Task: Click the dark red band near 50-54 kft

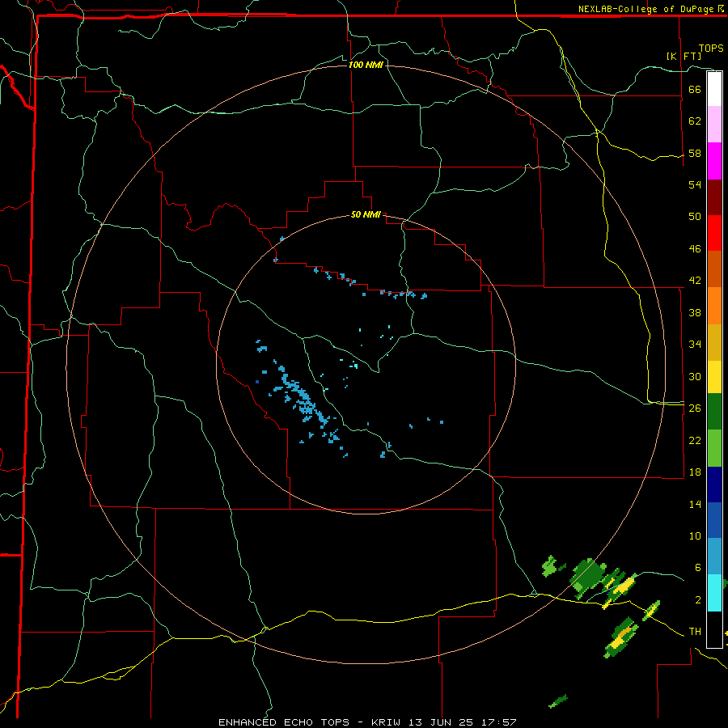Action: (714, 197)
